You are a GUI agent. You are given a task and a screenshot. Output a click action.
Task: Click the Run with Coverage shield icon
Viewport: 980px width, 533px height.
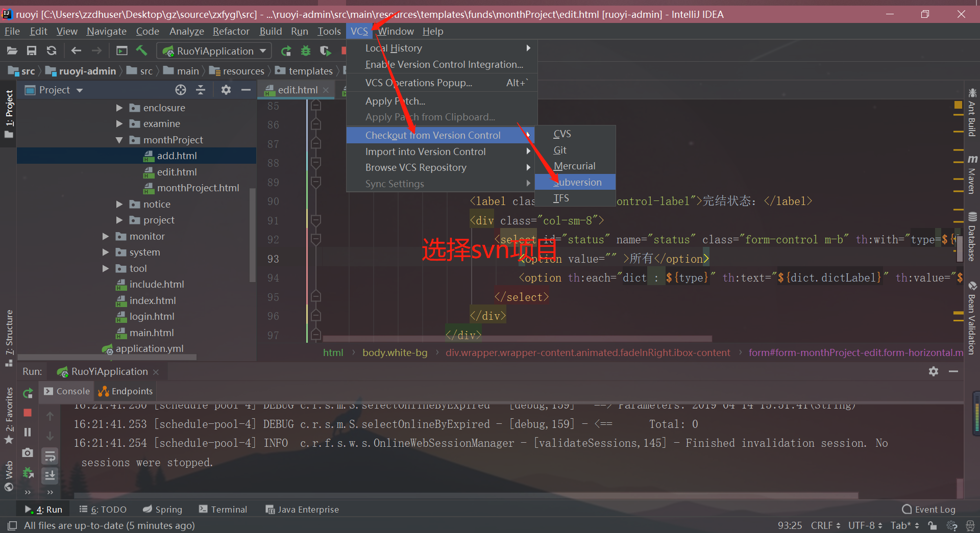point(325,50)
